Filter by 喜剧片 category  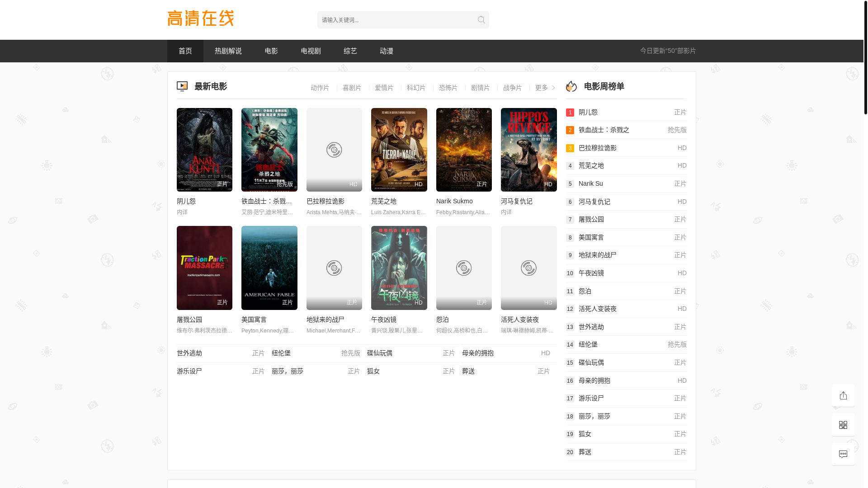point(352,88)
